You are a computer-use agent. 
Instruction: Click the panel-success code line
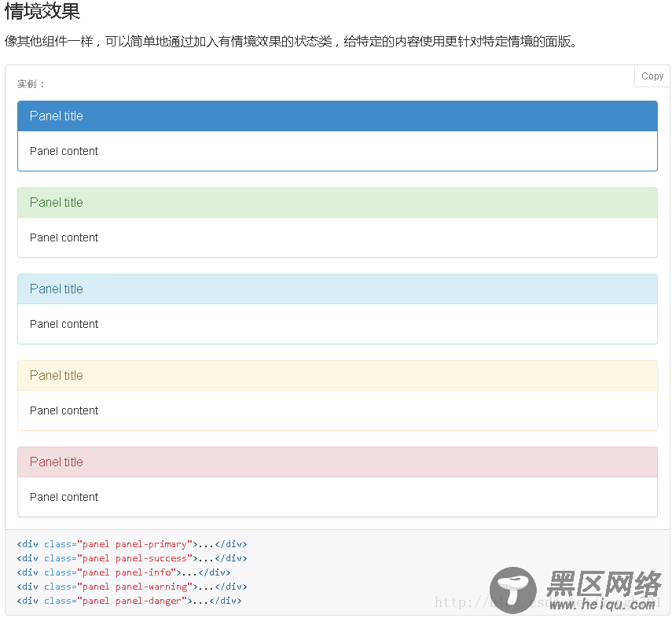132,558
